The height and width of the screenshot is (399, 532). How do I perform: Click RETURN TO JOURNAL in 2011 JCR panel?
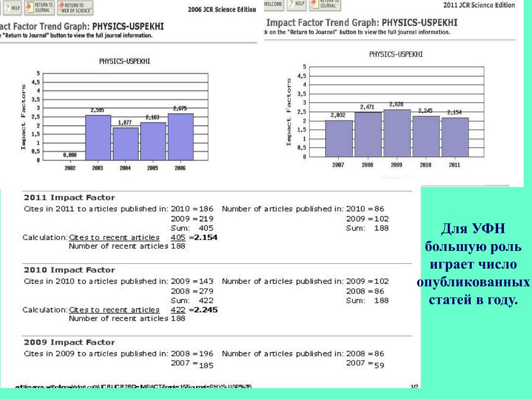[324, 4]
